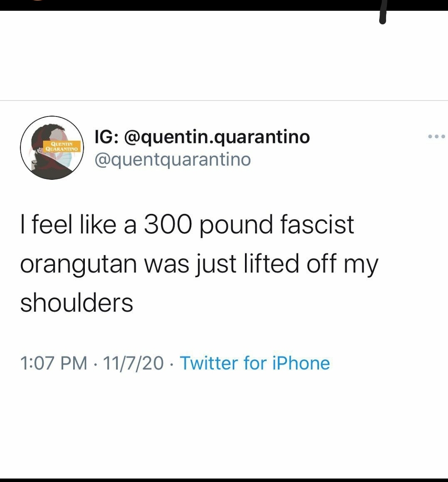The width and height of the screenshot is (448, 482).
Task: Click the number 300 in the tweet
Action: click(x=168, y=224)
